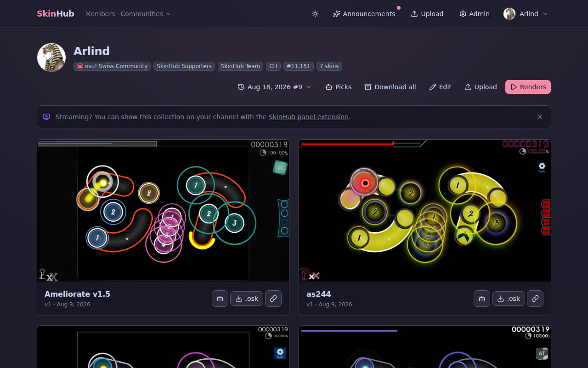The width and height of the screenshot is (588, 368).
Task: Toggle the light/dark theme sun icon
Action: point(315,14)
